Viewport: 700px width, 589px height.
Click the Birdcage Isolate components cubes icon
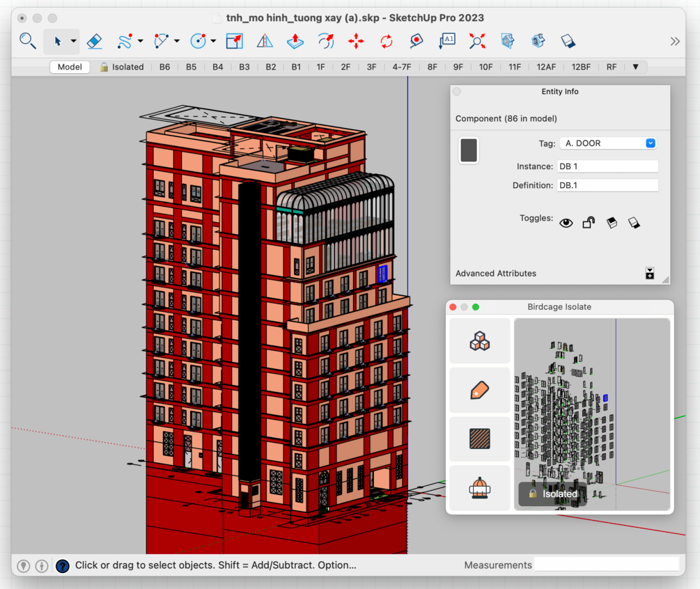(479, 341)
